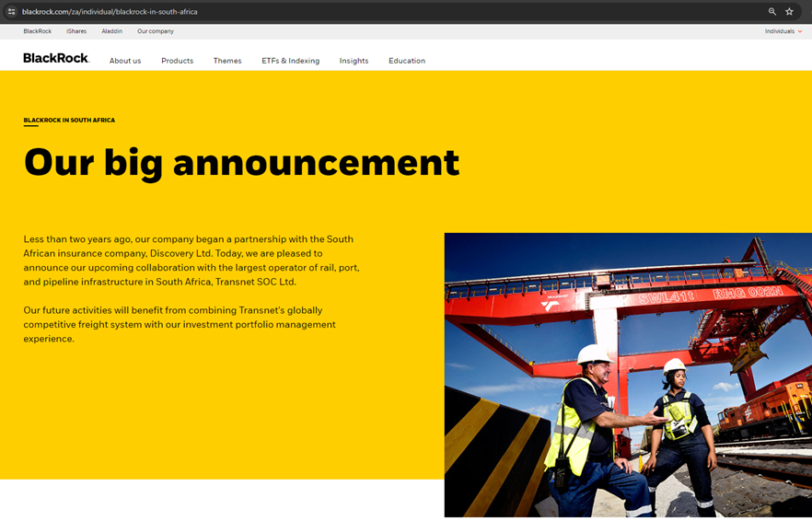Open the ETFs & Indexing menu

[290, 61]
